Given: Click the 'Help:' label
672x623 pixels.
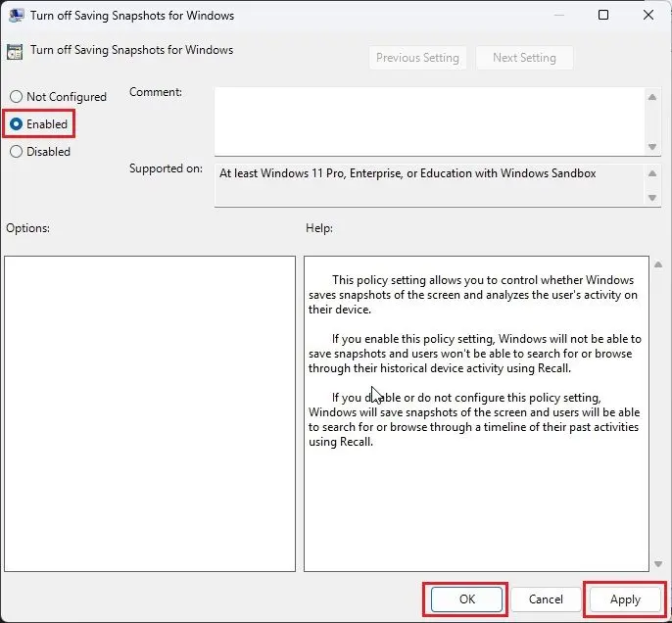Looking at the screenshot, I should pos(319,228).
